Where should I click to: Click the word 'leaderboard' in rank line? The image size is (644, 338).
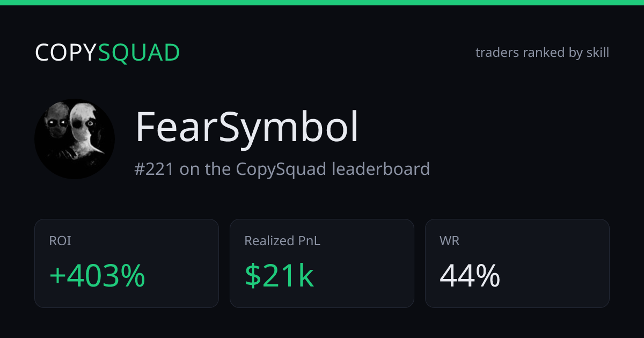[380, 169]
